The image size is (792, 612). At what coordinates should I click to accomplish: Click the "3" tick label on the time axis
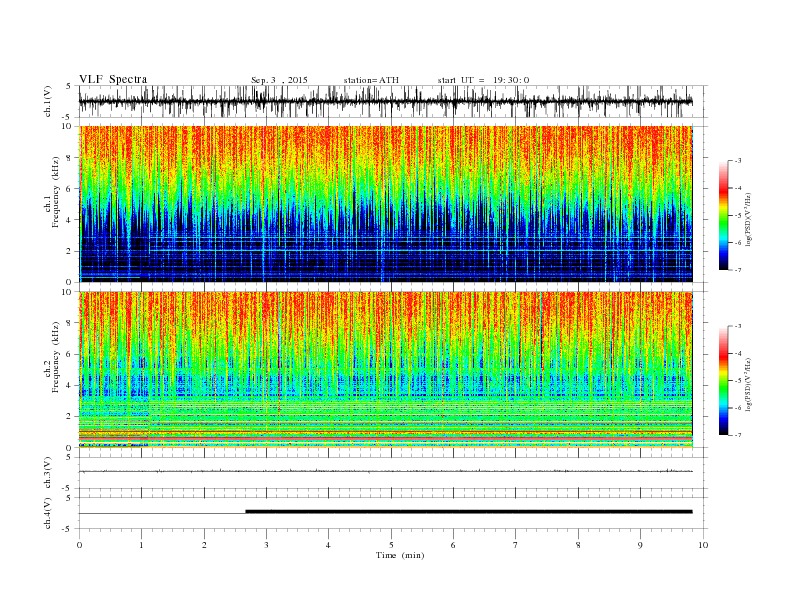(266, 545)
